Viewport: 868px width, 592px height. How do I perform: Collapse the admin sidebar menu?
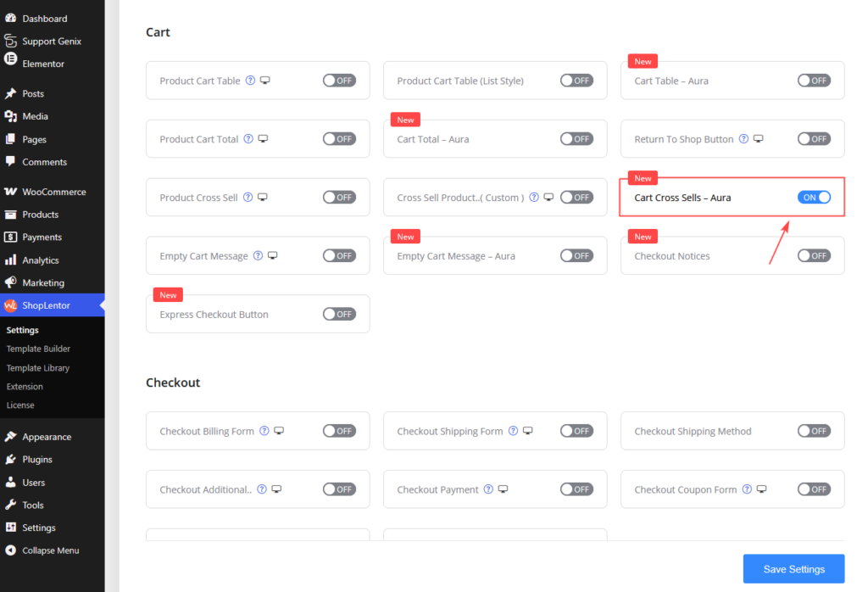coord(52,550)
